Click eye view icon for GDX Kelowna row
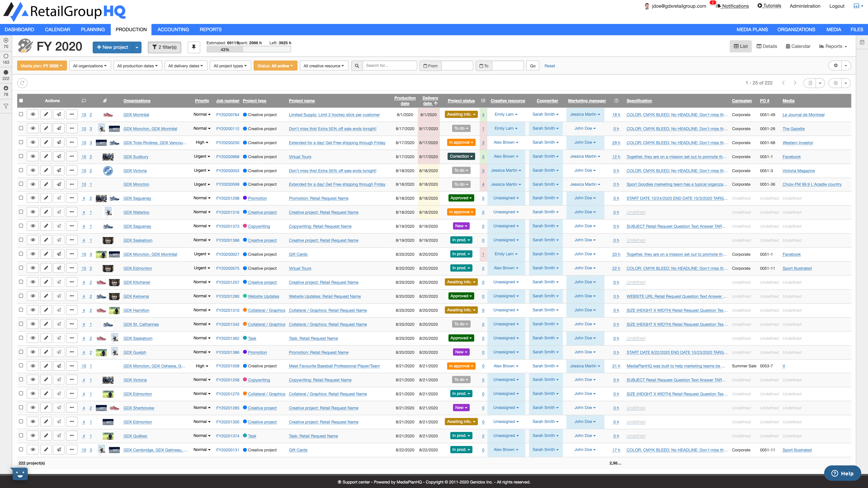 (x=33, y=296)
